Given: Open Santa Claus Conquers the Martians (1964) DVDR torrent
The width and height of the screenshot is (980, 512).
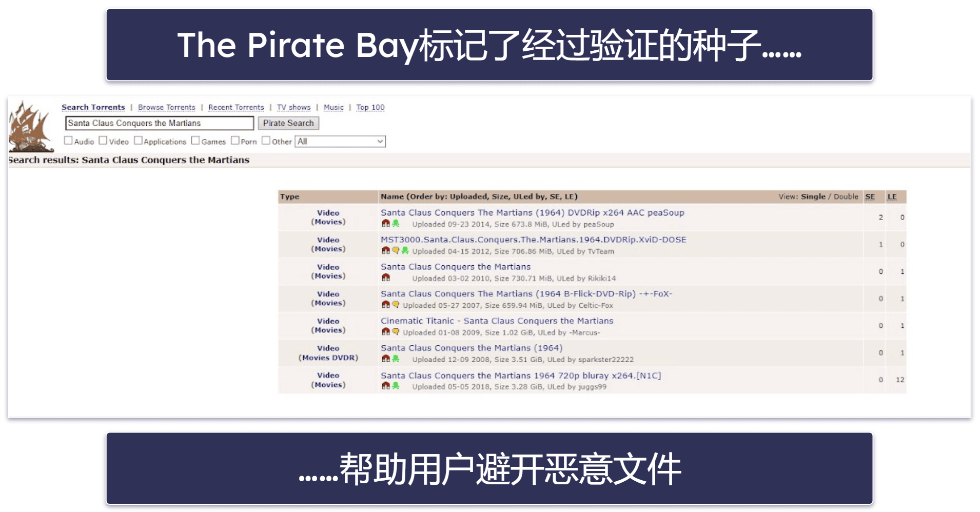Looking at the screenshot, I should point(472,348).
